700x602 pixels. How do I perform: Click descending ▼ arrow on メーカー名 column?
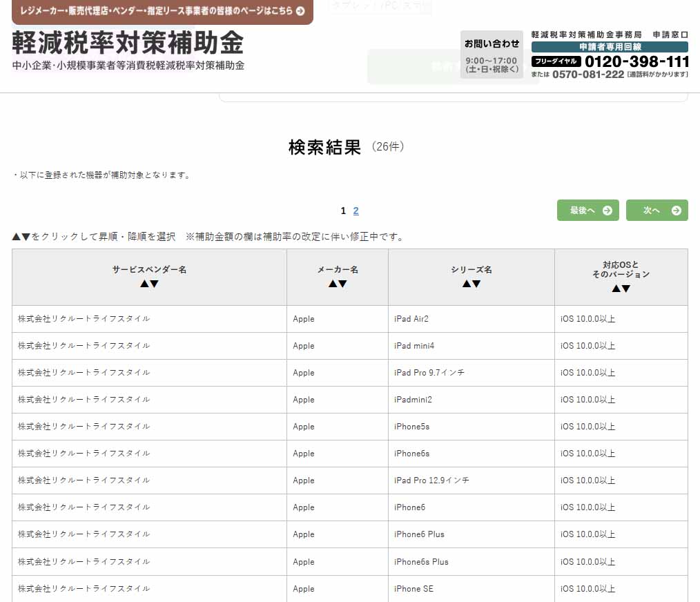click(342, 283)
